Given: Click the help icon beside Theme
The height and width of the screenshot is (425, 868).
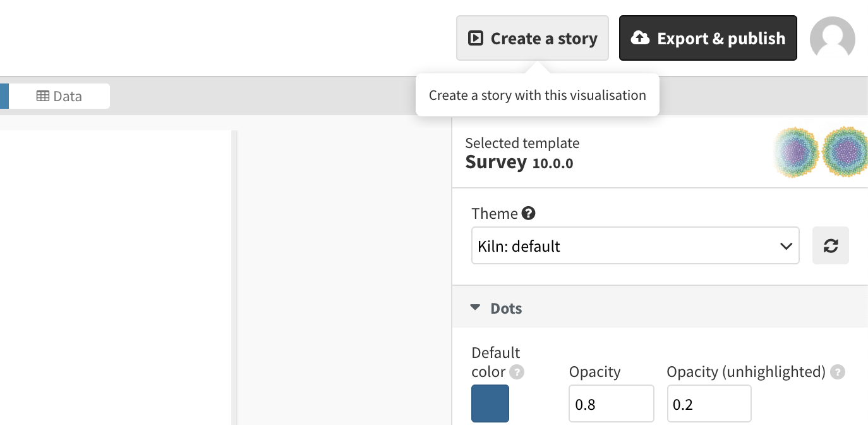Looking at the screenshot, I should [x=529, y=213].
